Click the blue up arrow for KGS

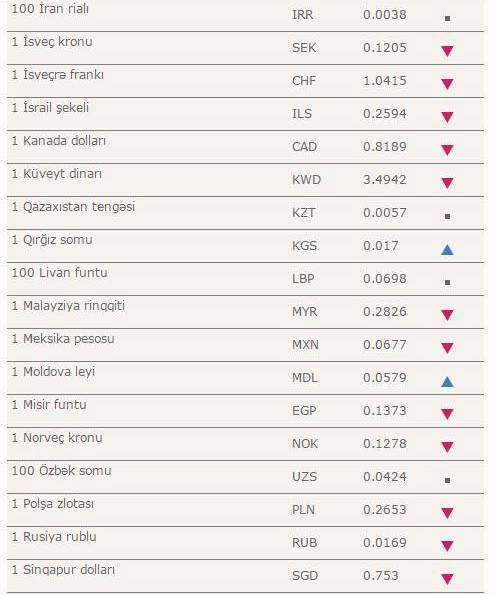(447, 249)
